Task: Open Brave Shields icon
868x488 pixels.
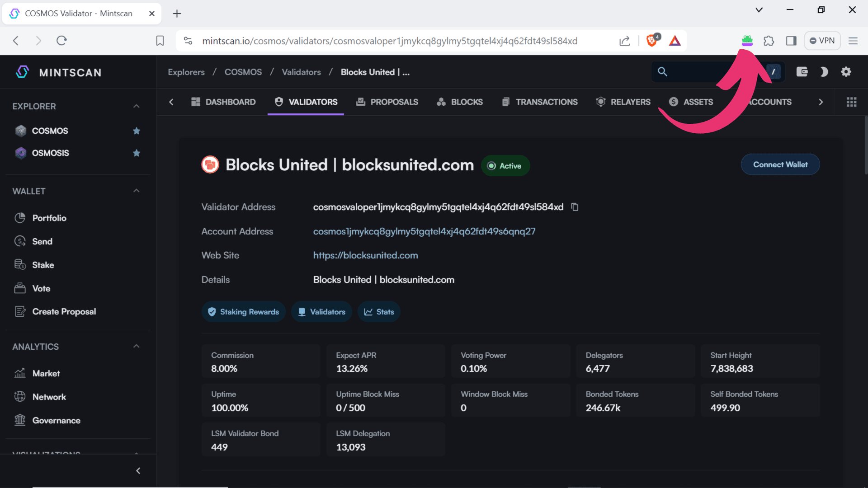Action: (652, 41)
